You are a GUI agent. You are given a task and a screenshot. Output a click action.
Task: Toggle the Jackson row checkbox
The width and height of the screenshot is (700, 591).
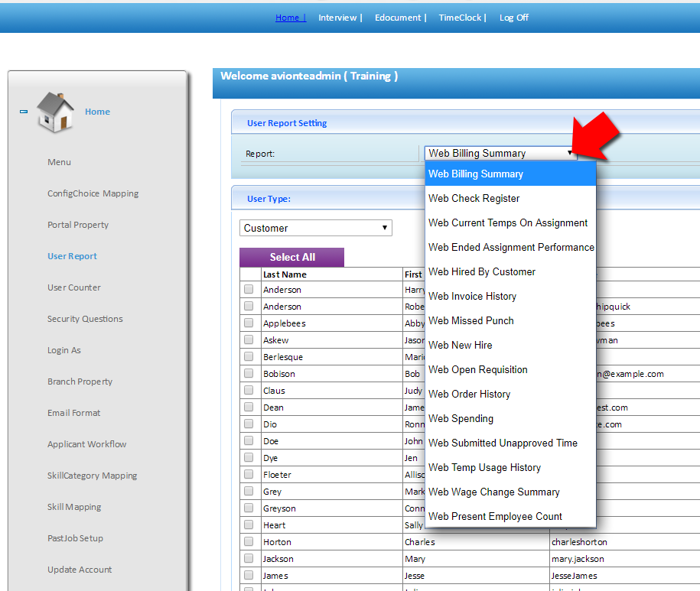pos(249,558)
